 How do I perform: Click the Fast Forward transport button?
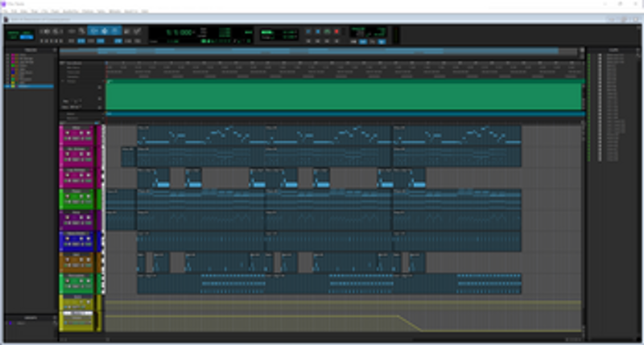pos(327,41)
